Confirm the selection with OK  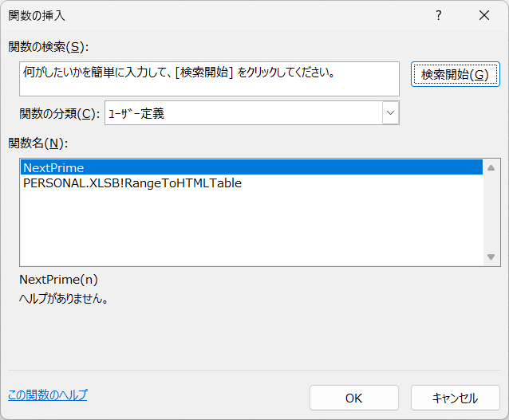point(354,398)
